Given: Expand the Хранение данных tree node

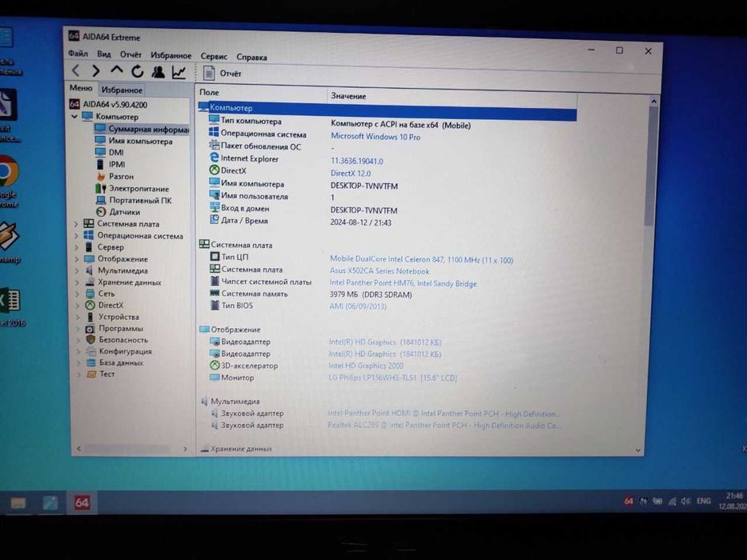Looking at the screenshot, I should click(x=78, y=282).
